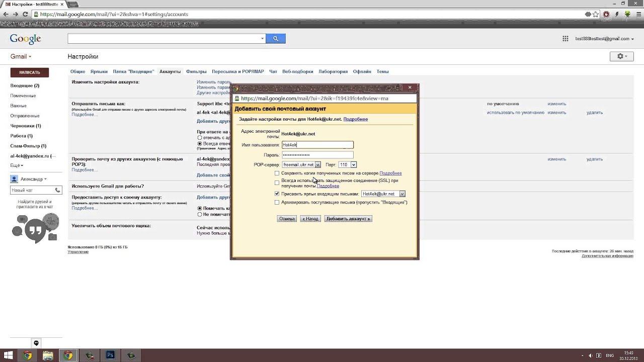644x362 pixels.
Task: Click into the Пароль field
Action: [x=317, y=155]
